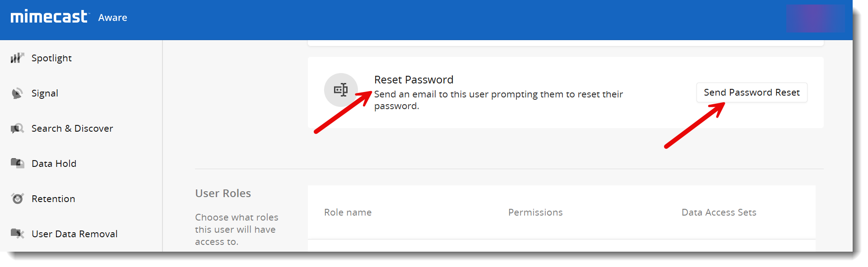
Task: Click the Data Hold folder icon
Action: point(17,163)
